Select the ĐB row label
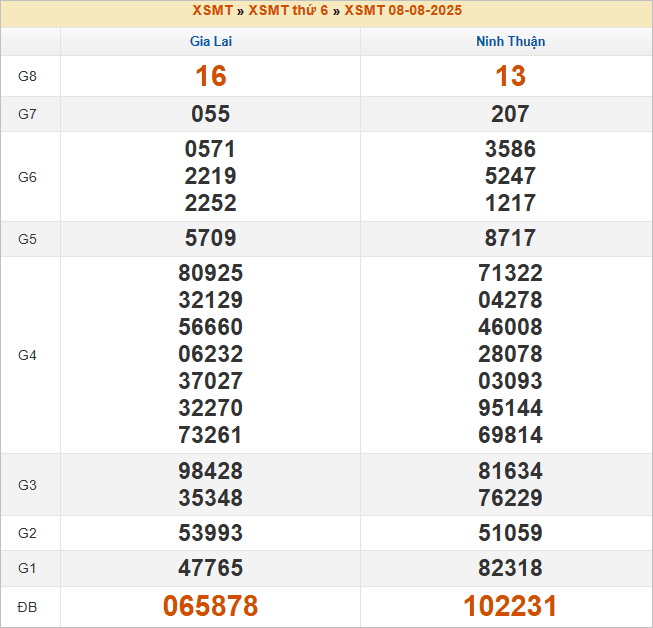The height and width of the screenshot is (628, 653). [27, 607]
